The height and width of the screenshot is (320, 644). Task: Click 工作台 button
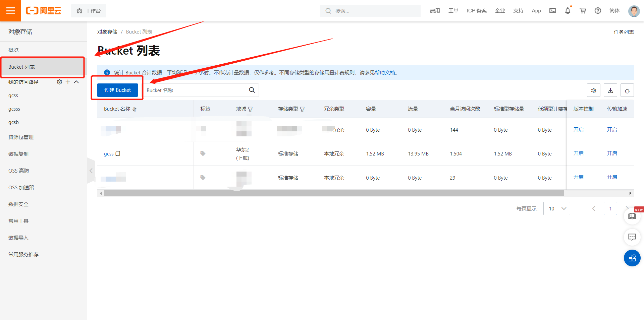(89, 11)
